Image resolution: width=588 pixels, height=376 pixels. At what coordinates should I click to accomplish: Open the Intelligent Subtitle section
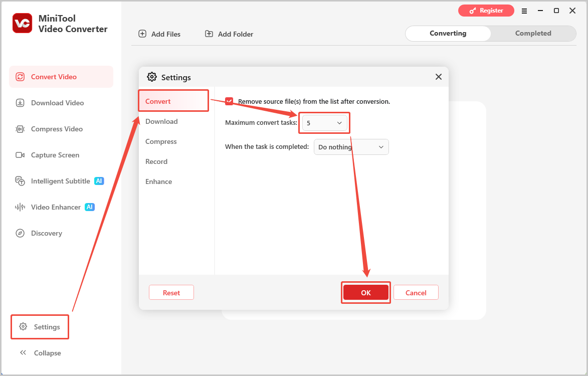(61, 181)
